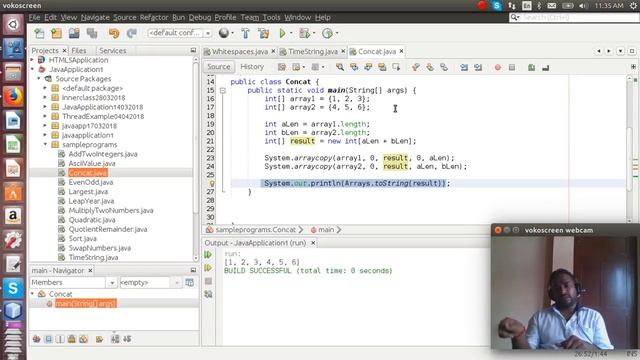Click the Projects panel vertical scrollbar

(x=196, y=159)
